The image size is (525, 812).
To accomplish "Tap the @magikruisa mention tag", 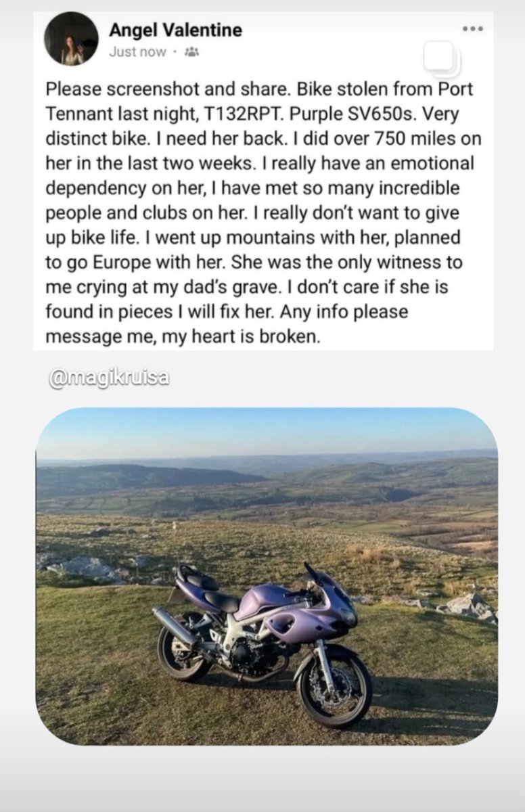I will click(109, 378).
